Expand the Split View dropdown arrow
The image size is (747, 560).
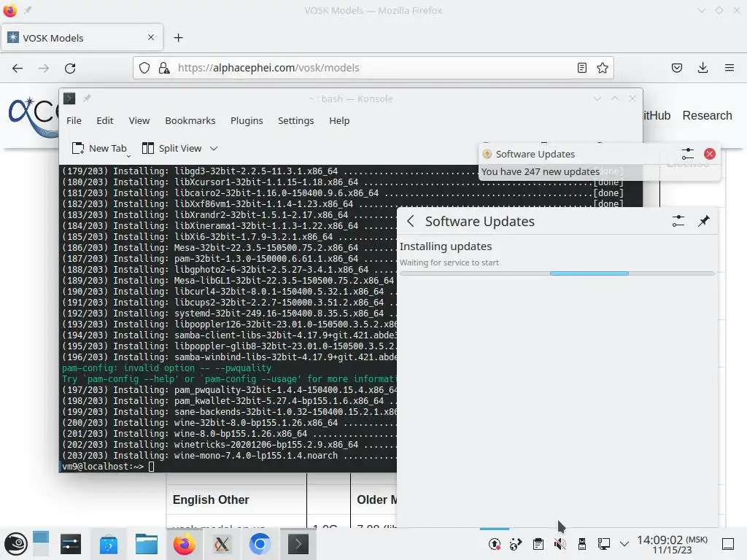[214, 148]
